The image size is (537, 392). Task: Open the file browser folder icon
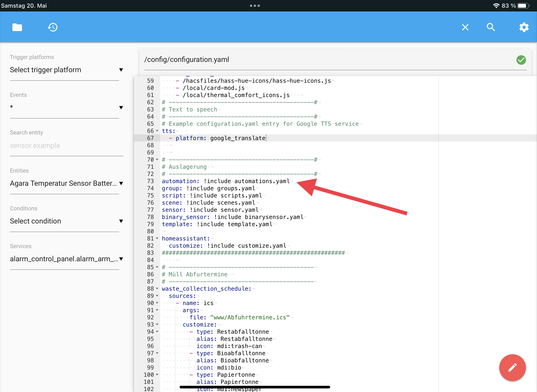17,27
